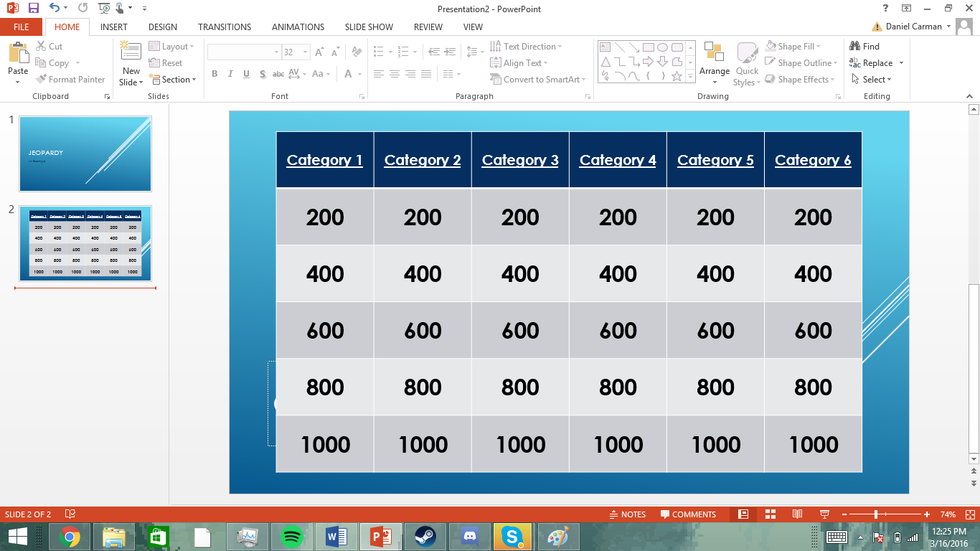Switch to the SLIDE SHOW tab
This screenshot has width=980, height=551.
coord(369,27)
